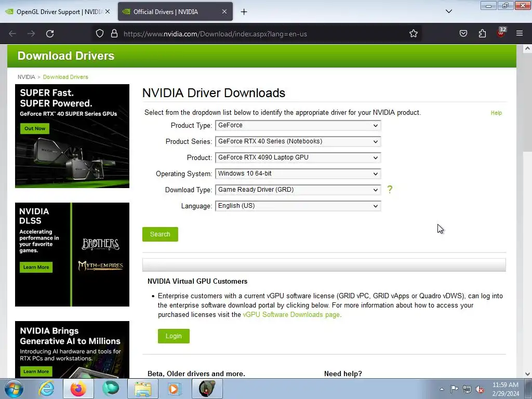The image size is (532, 399).
Task: Open the Windows Start menu
Action: click(x=14, y=389)
